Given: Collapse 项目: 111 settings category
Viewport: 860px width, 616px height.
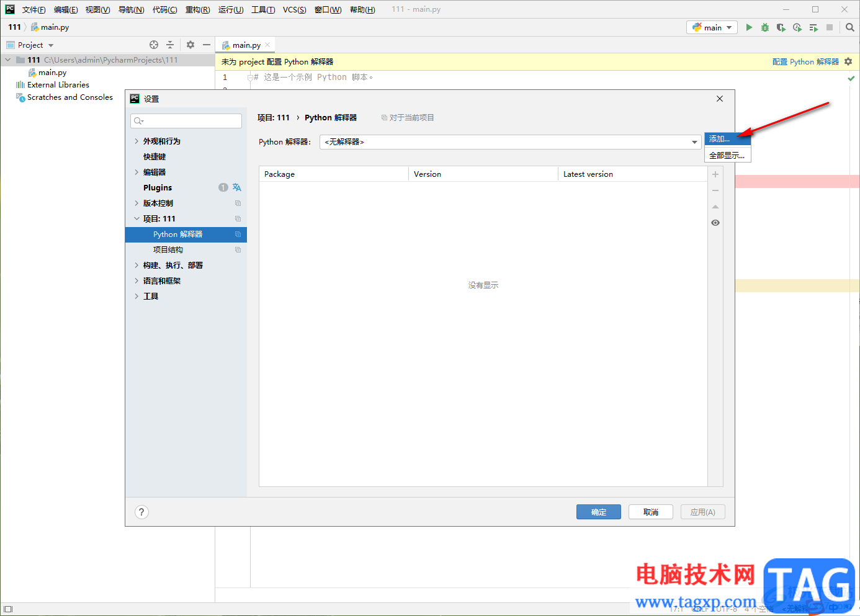Looking at the screenshot, I should 137,219.
